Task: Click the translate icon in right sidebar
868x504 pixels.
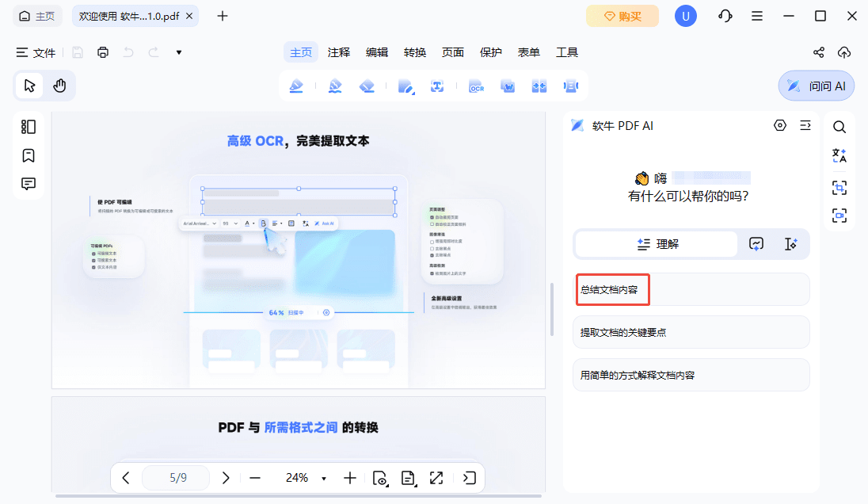Action: (x=839, y=155)
